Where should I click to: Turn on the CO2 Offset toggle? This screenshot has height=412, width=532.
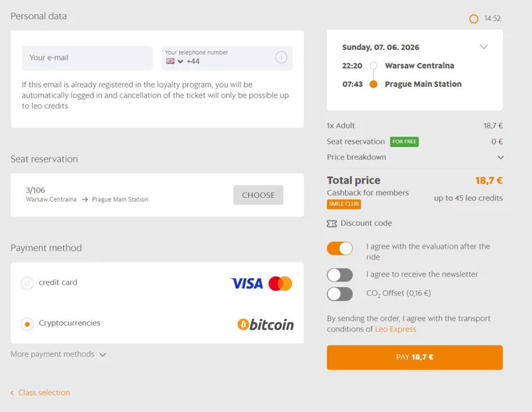pos(340,294)
